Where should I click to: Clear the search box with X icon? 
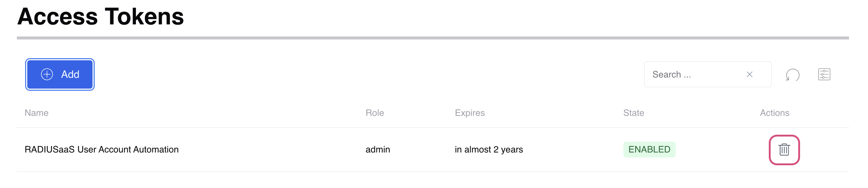pyautogui.click(x=750, y=74)
